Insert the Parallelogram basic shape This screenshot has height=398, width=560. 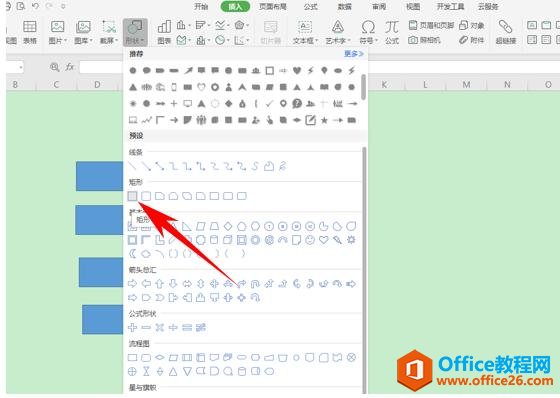(x=200, y=226)
